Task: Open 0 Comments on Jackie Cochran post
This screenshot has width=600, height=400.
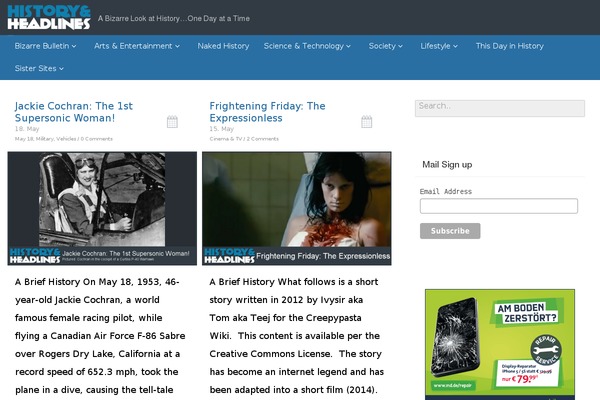Action: tap(96, 139)
